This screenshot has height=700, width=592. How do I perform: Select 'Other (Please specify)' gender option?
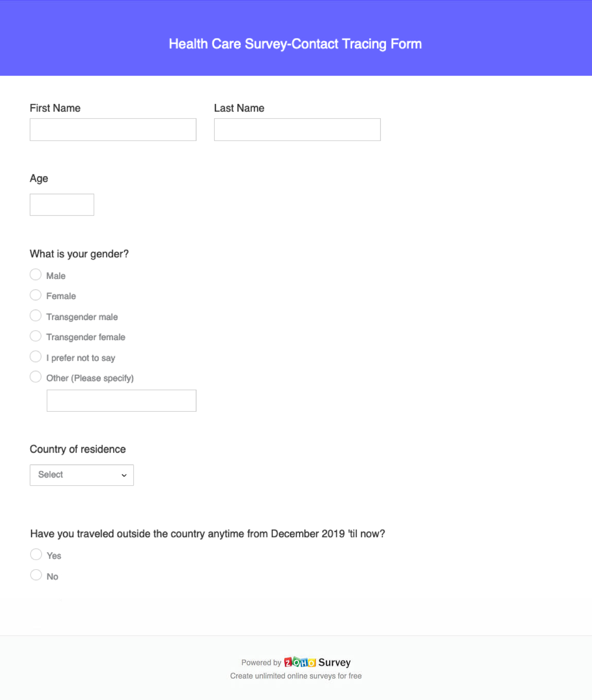[36, 376]
